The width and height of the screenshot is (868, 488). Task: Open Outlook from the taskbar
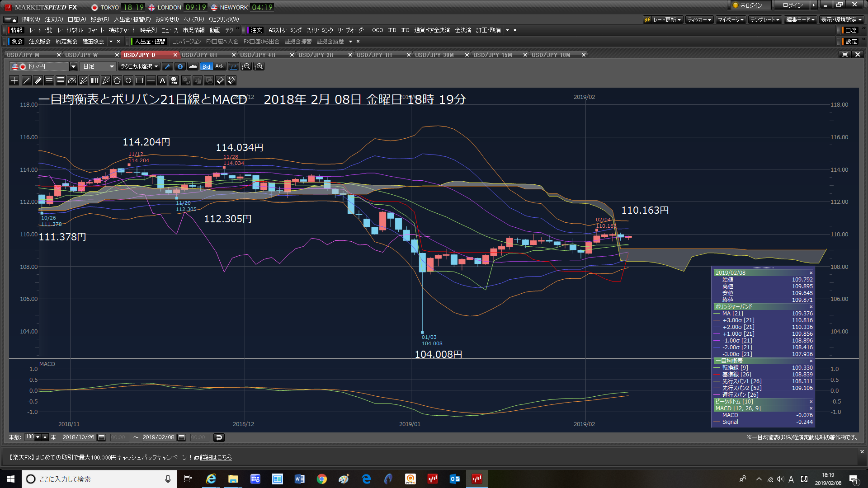point(455,479)
